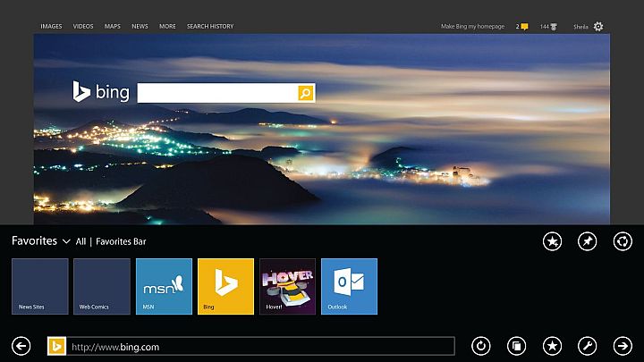Open the MORE menu item
Screen dimensions: 644x362
click(x=167, y=26)
